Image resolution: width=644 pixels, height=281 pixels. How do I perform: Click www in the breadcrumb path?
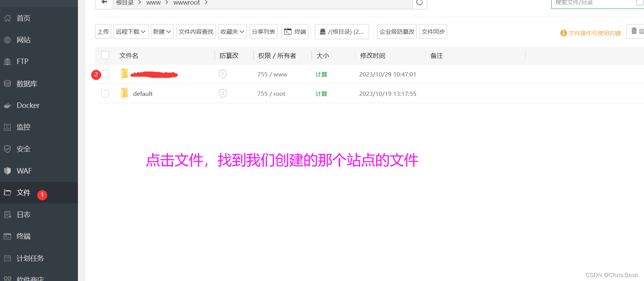pyautogui.click(x=153, y=3)
